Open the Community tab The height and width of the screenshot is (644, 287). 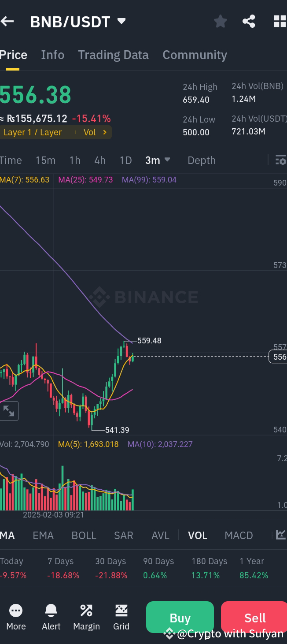tap(195, 55)
